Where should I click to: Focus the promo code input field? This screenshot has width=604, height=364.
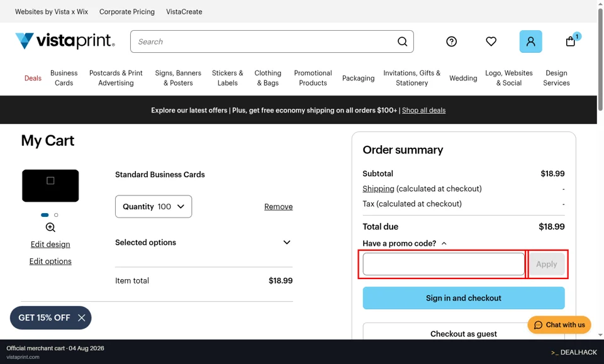pos(444,264)
